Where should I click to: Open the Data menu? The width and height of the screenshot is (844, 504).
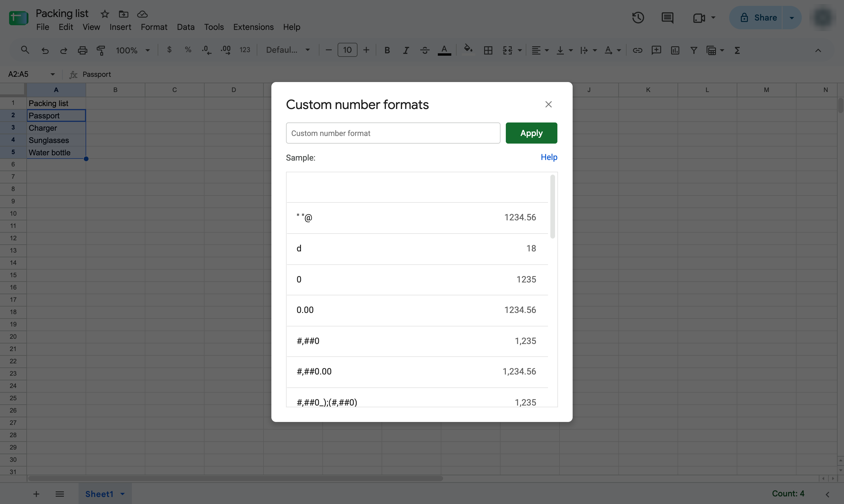[x=186, y=27]
